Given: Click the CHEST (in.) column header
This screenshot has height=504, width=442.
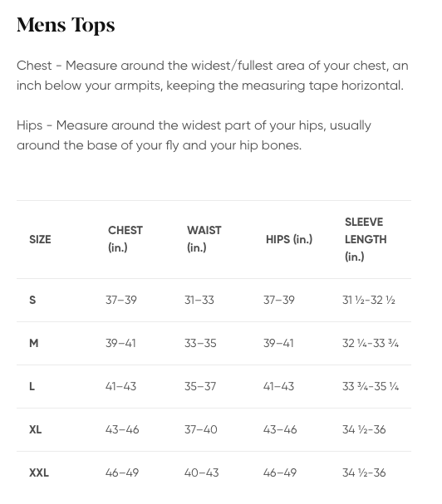Looking at the screenshot, I should tap(125, 239).
